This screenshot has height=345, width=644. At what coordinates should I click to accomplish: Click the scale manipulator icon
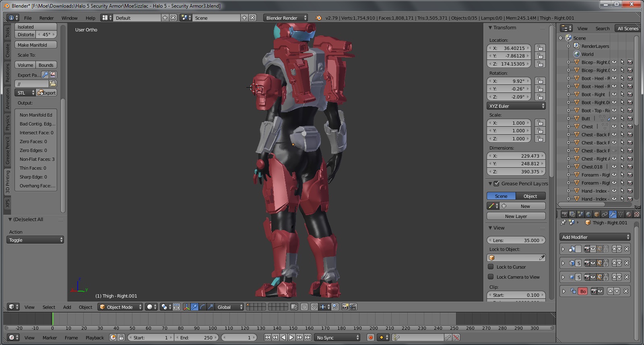211,307
